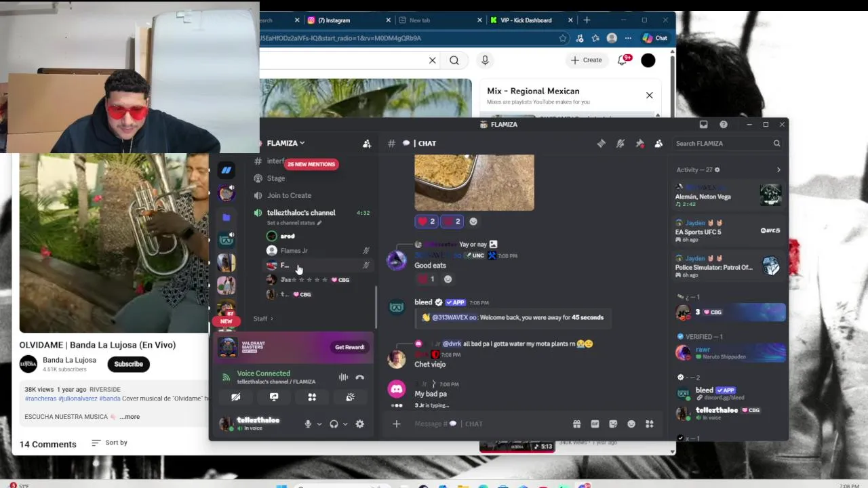This screenshot has height=488, width=868.
Task: Click YouTube Create button
Action: tap(587, 60)
